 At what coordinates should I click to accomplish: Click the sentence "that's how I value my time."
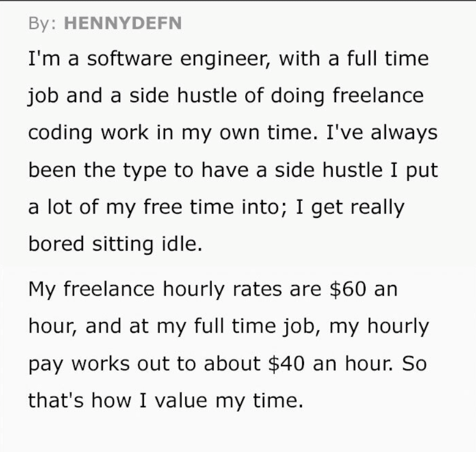click(166, 401)
